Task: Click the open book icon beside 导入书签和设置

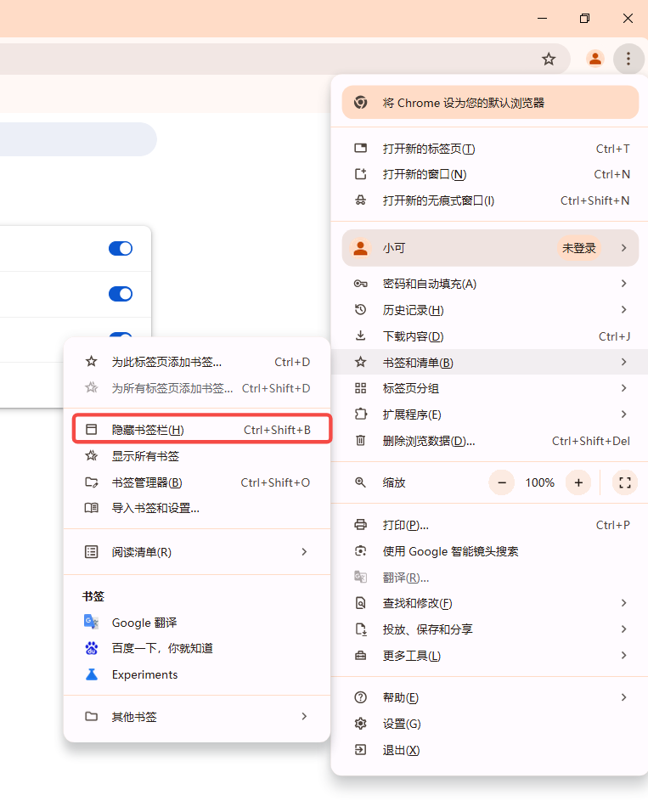Action: coord(91,508)
